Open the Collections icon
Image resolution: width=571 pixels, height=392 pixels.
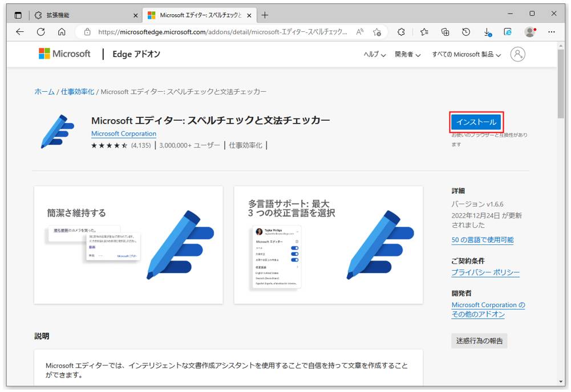[x=445, y=32]
